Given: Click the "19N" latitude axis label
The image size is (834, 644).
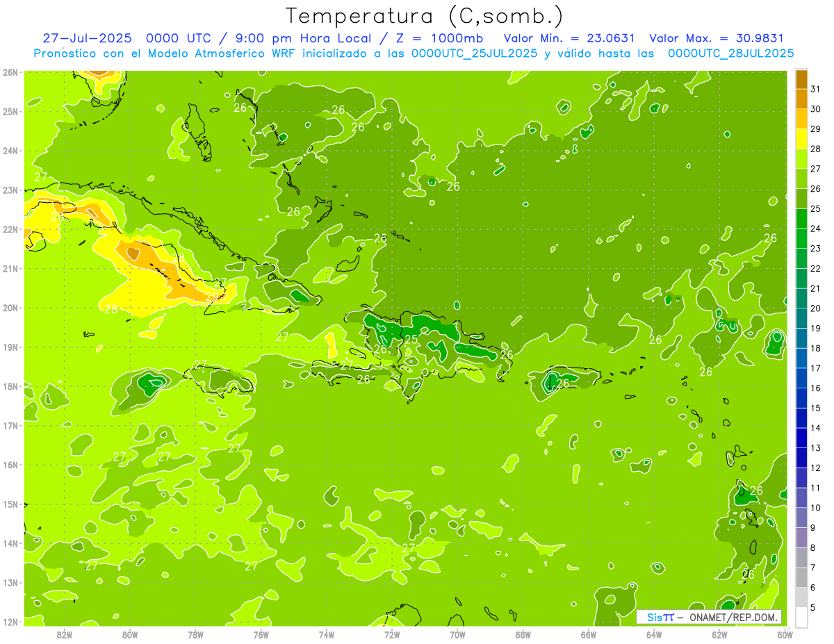Looking at the screenshot, I should click(x=10, y=347).
